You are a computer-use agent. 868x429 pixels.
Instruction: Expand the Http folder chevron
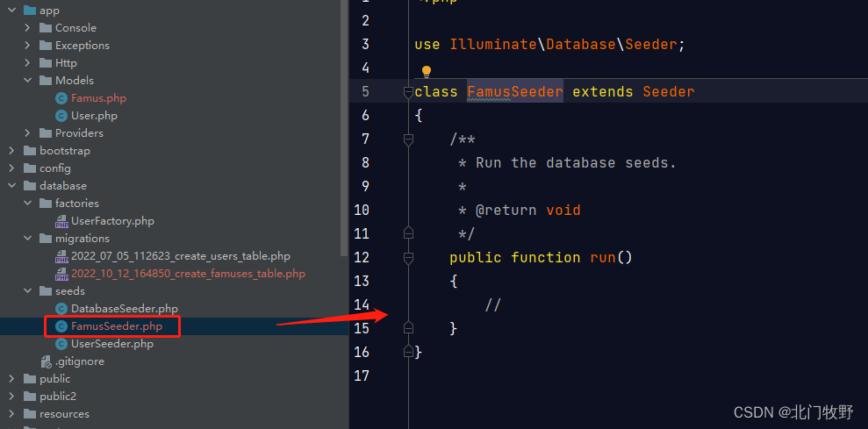coord(28,63)
